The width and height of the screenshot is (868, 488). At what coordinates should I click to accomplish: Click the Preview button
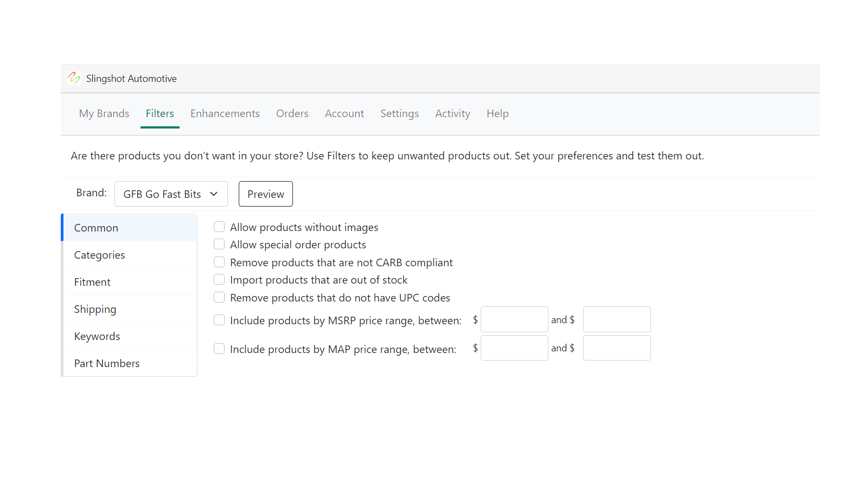[265, 194]
